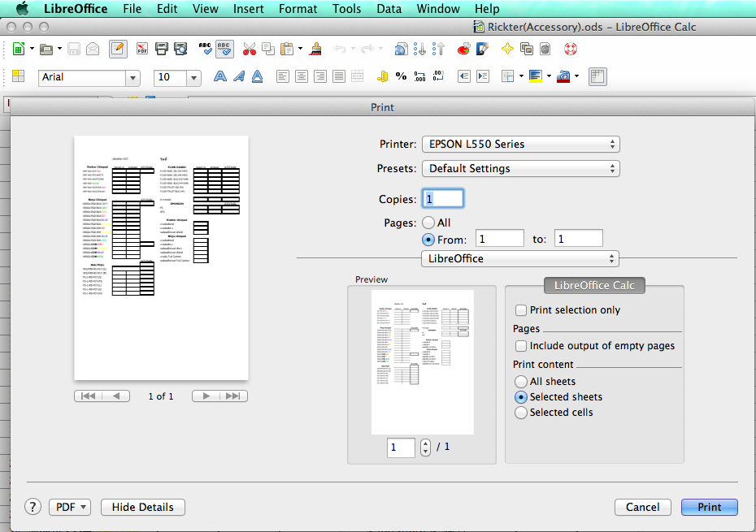Open the Format menu
This screenshot has width=756, height=532.
[298, 9]
